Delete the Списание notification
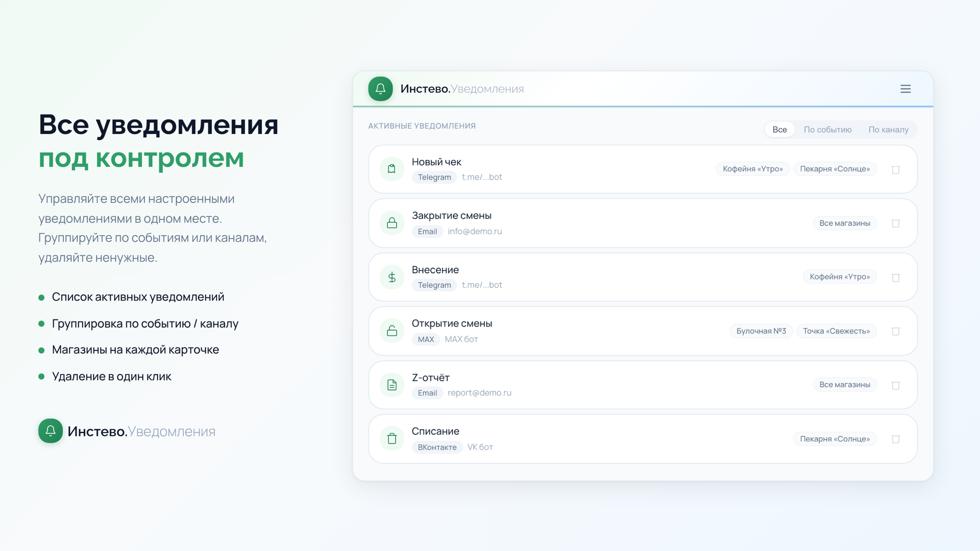This screenshot has width=980, height=551. pos(895,439)
